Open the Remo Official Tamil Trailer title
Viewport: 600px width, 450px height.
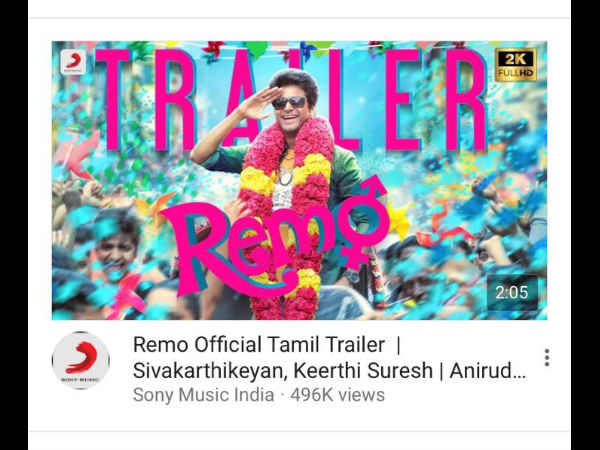click(259, 344)
